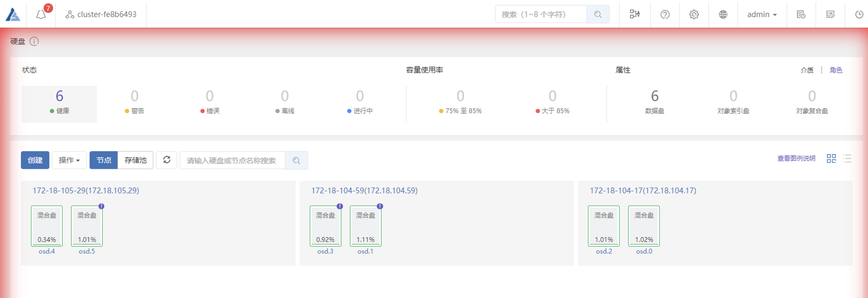Click the refresh icon beside 存储池
Image resolution: width=868 pixels, height=298 pixels.
pyautogui.click(x=167, y=160)
